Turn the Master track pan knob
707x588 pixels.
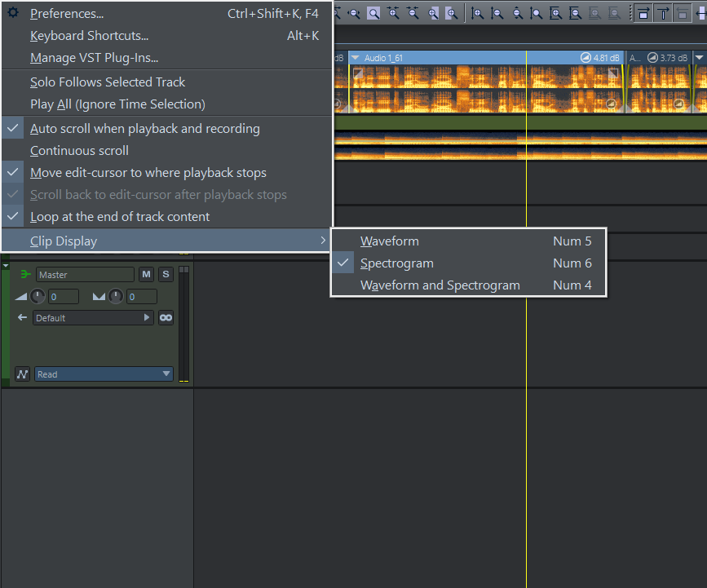(116, 297)
